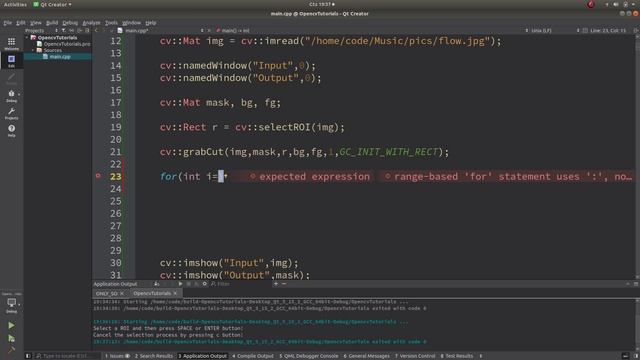This screenshot has width=640, height=360.
Task: Click the link-with-editor icon in Projects pane
Action: point(71,31)
